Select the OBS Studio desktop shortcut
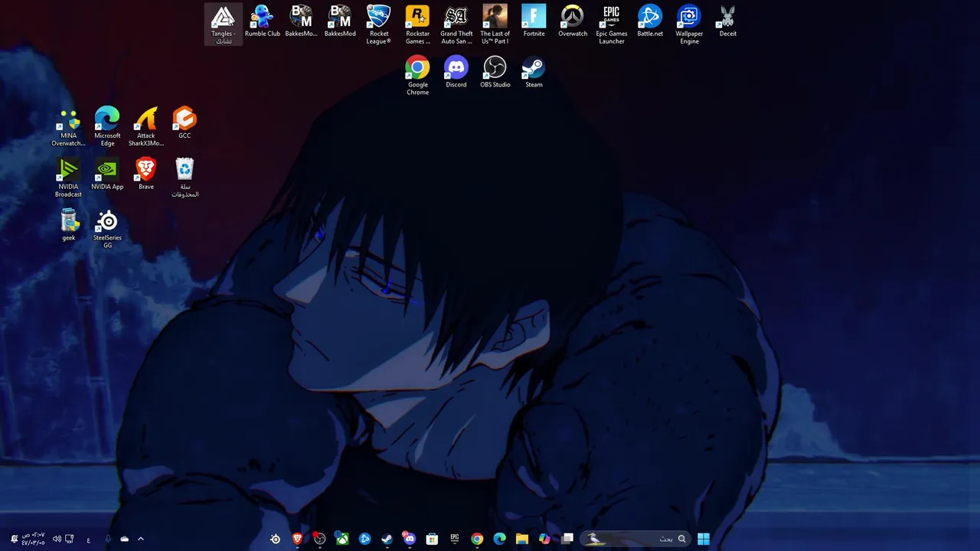Viewport: 980px width, 551px height. (495, 72)
